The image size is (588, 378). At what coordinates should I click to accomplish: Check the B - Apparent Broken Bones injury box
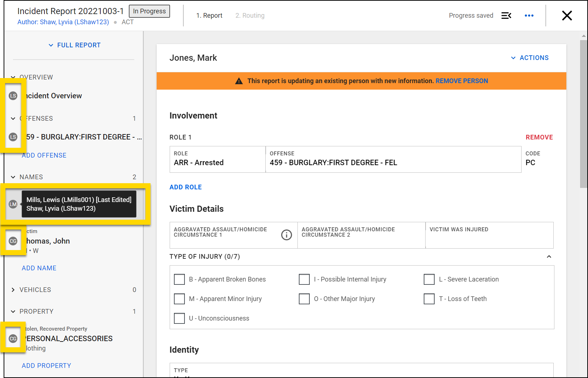pyautogui.click(x=179, y=279)
